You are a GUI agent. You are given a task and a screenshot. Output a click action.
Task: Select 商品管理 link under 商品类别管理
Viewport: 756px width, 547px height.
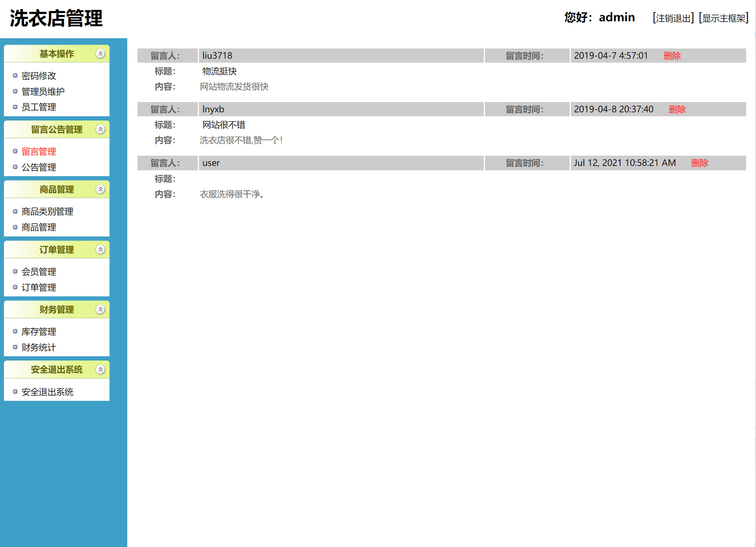coord(39,227)
